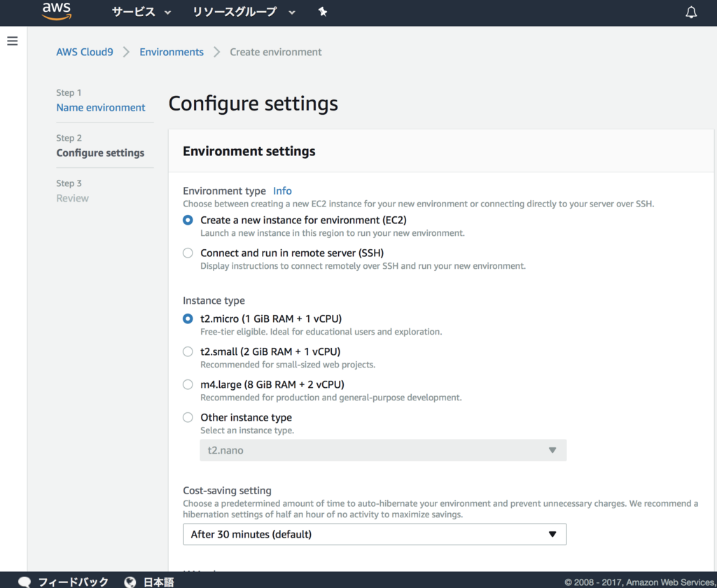717x588 pixels.
Task: Click the Configure settings page title
Action: [253, 104]
